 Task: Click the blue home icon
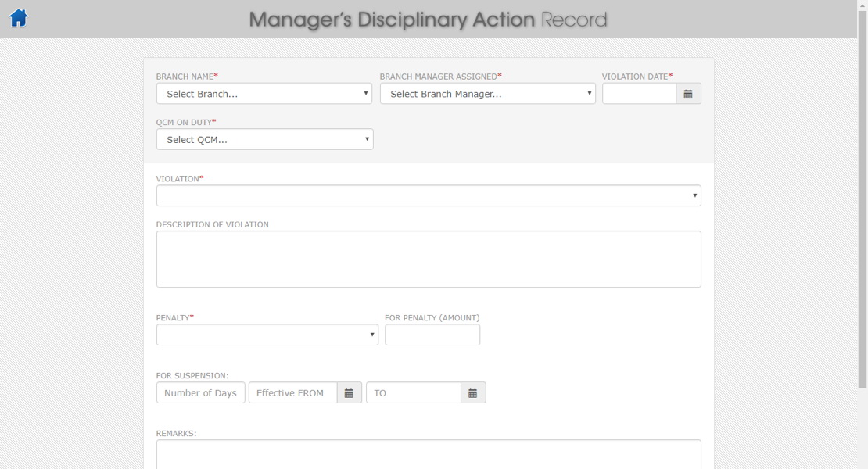[x=18, y=18]
